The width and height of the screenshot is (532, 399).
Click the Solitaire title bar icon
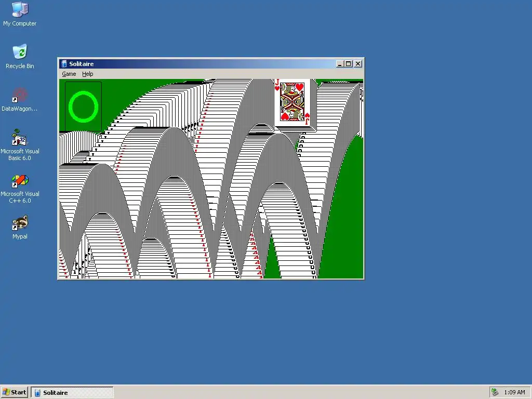tap(64, 64)
